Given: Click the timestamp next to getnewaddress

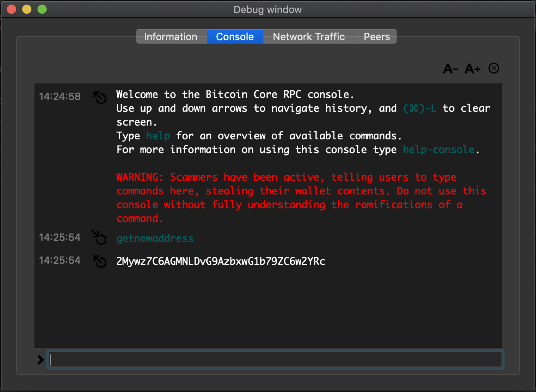Looking at the screenshot, I should click(60, 237).
